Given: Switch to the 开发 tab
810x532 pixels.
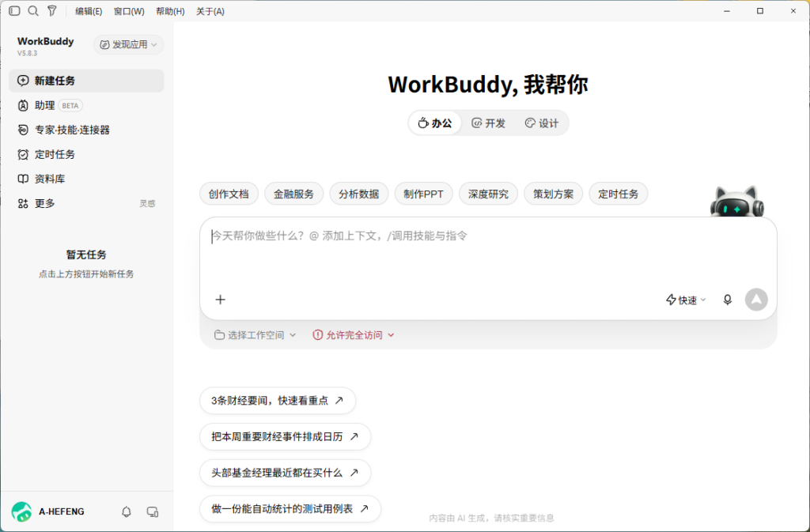Looking at the screenshot, I should click(488, 123).
